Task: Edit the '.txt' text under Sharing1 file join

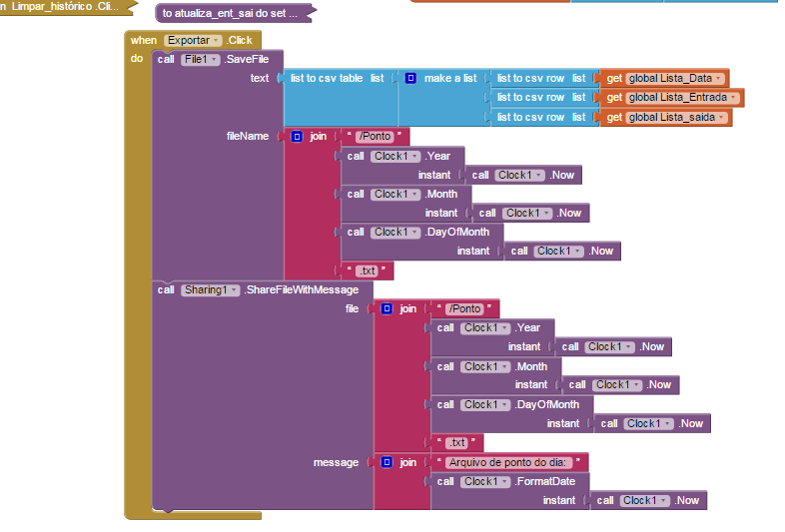Action: (457, 443)
